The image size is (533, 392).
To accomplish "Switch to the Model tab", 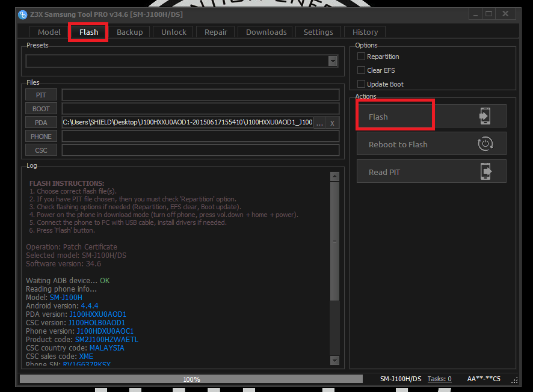I will (49, 32).
